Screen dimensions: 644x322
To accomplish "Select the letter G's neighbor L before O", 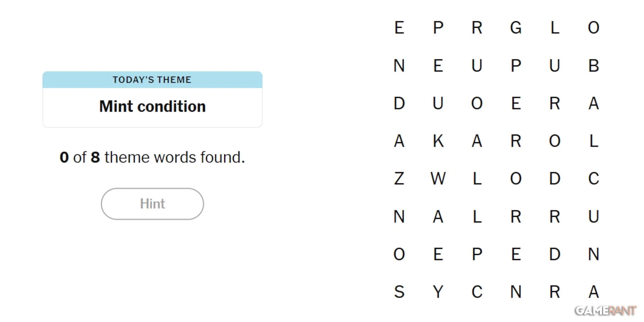I will point(555,28).
